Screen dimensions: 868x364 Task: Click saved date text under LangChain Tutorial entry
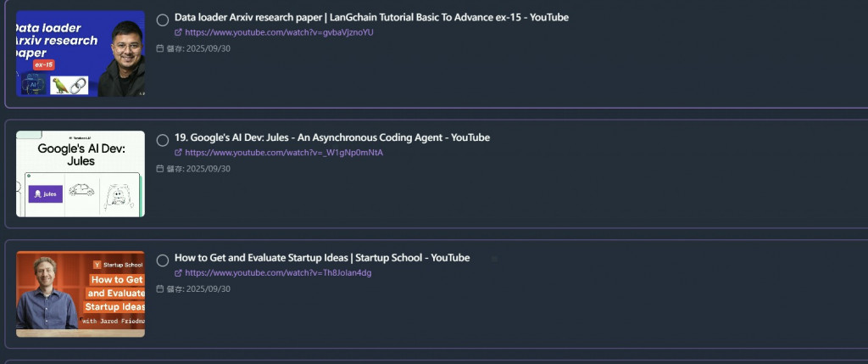198,48
